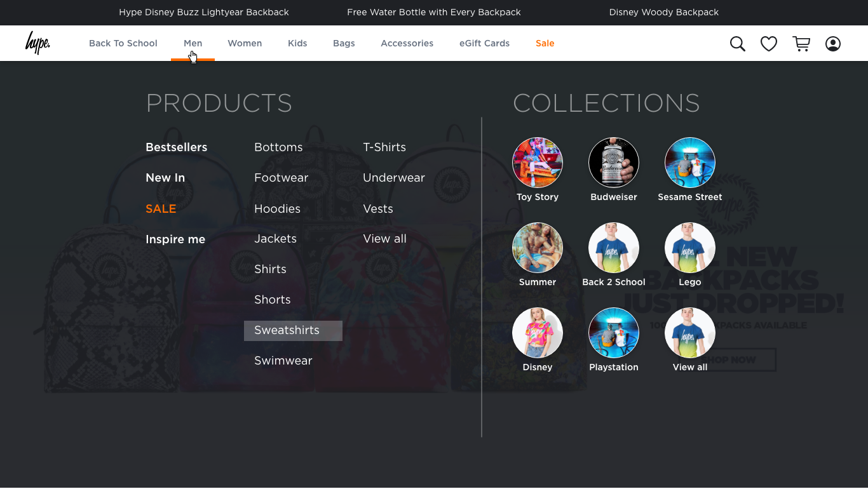
Task: Go to Hoodies category
Action: (x=277, y=209)
